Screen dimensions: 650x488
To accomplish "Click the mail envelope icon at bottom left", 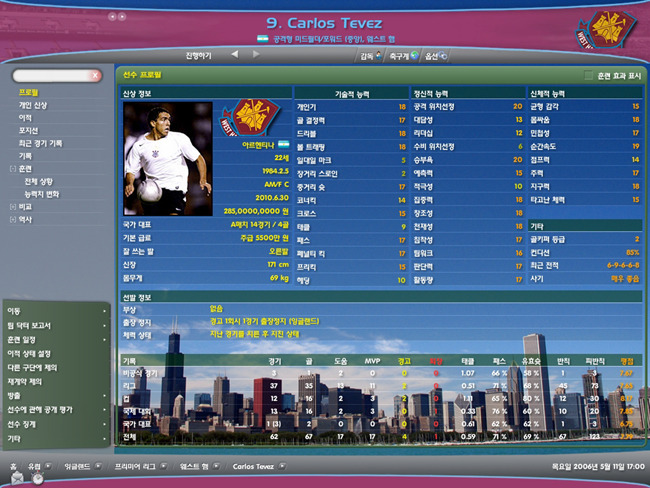I will tap(13, 479).
